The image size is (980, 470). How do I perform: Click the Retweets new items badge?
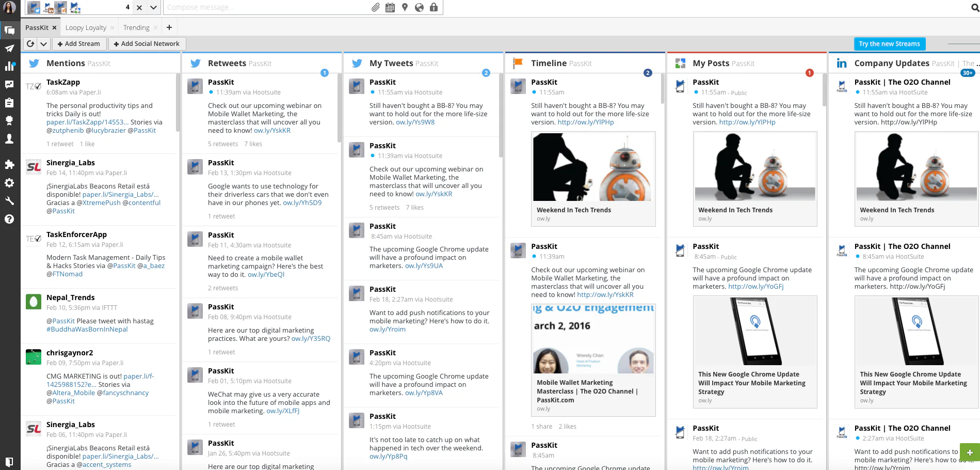[325, 73]
